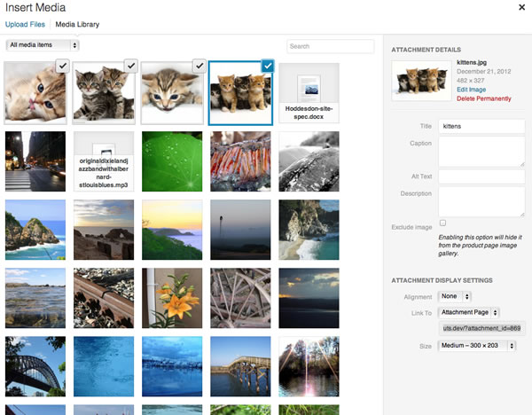Edit the Title field containing kittens
The height and width of the screenshot is (415, 532).
click(x=481, y=126)
